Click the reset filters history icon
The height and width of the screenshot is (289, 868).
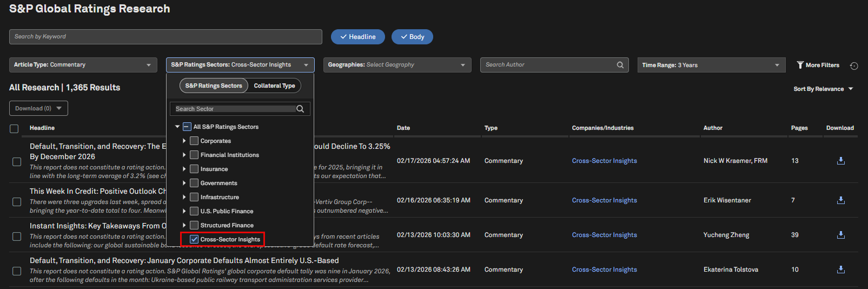pos(854,65)
